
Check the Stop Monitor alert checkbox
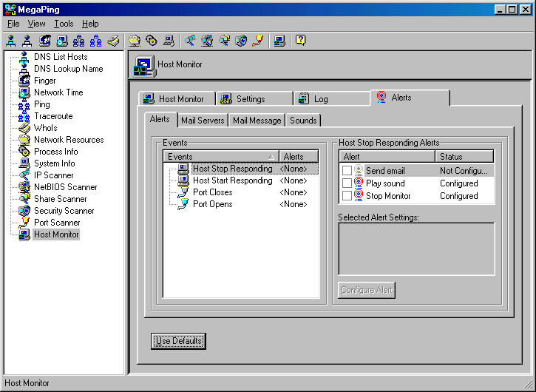click(x=347, y=196)
